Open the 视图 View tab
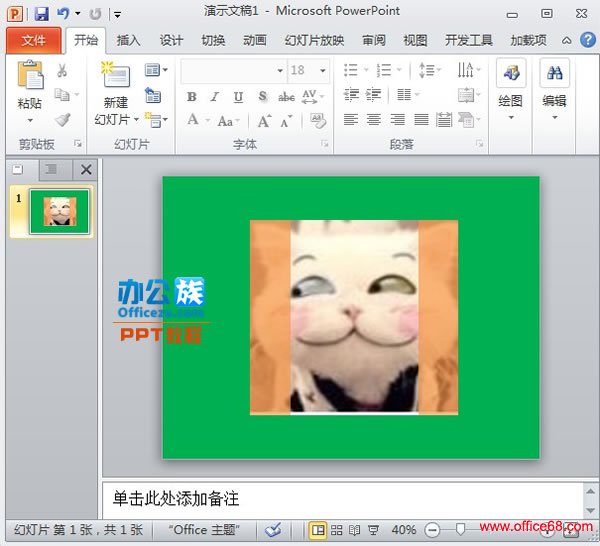This screenshot has height=546, width=600. [x=415, y=40]
